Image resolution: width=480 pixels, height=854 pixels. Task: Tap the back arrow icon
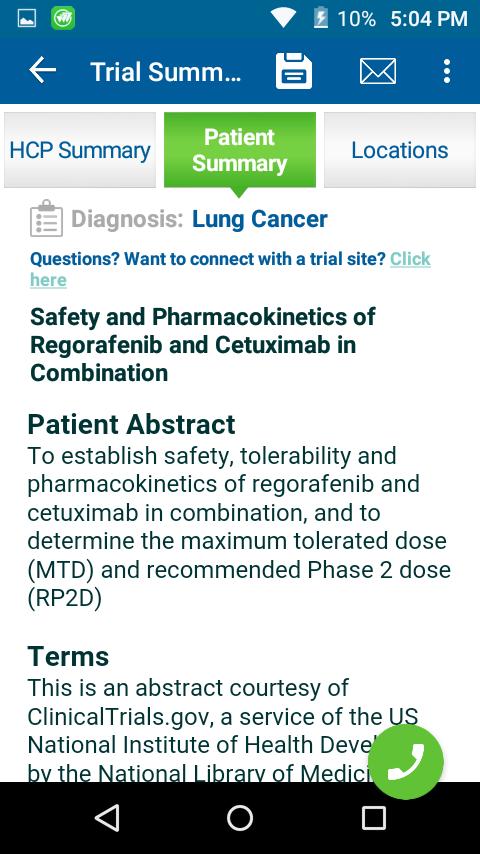pos(42,71)
